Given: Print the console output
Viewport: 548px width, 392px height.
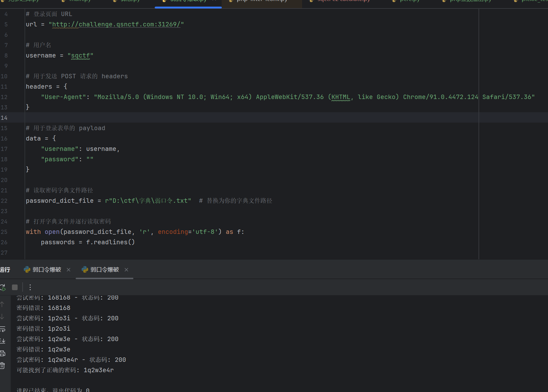Looking at the screenshot, I should (3, 353).
